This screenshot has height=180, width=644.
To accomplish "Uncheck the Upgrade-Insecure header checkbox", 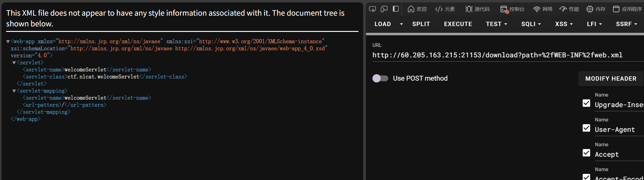I will click(x=586, y=103).
